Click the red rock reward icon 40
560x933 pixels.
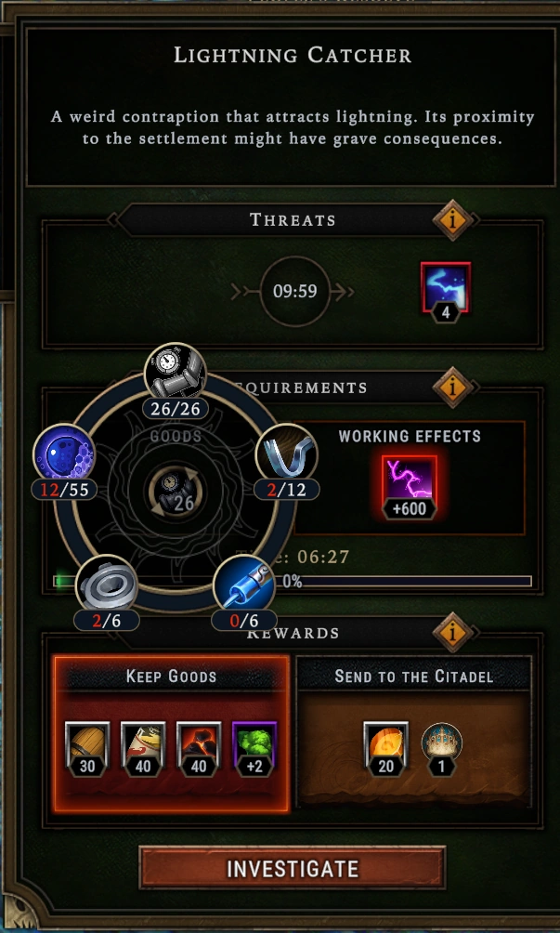[x=199, y=749]
